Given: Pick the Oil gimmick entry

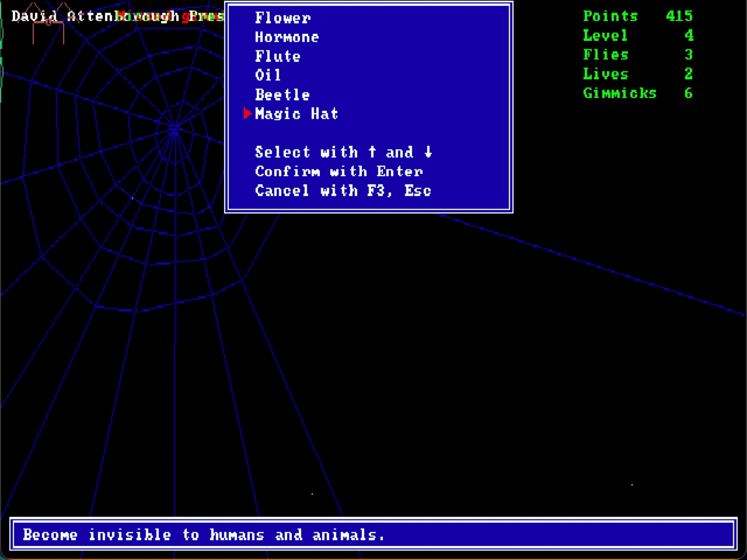Looking at the screenshot, I should (268, 75).
